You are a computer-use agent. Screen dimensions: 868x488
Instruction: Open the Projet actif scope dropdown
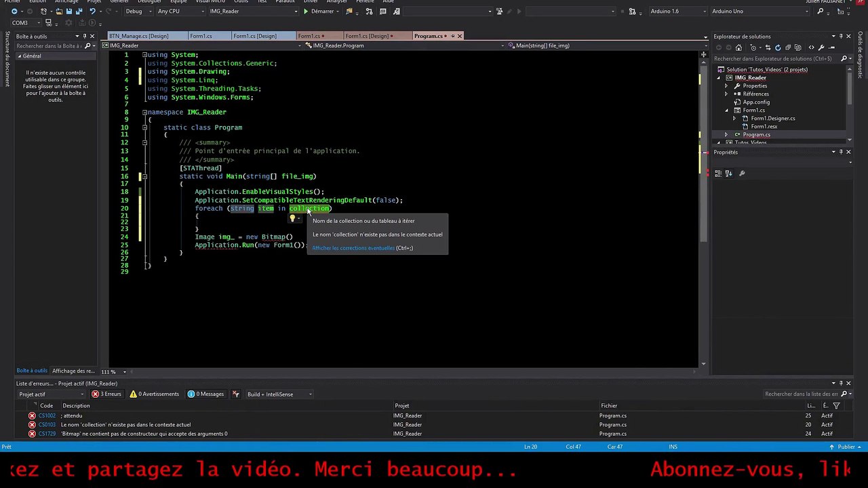click(x=52, y=394)
